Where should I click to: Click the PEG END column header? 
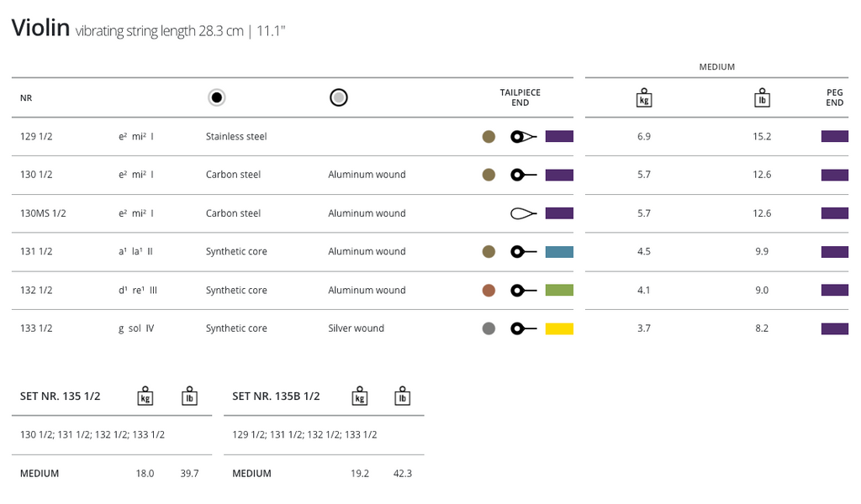click(x=835, y=97)
